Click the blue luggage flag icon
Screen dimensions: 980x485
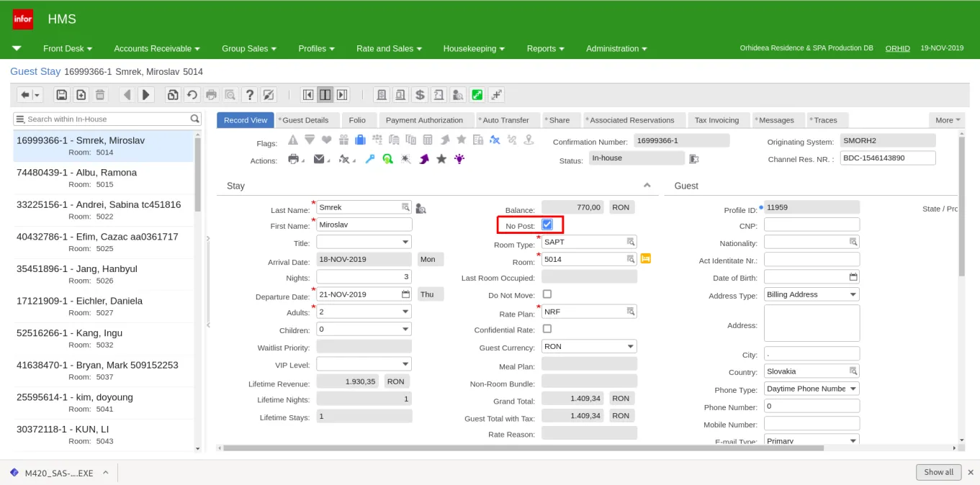360,140
